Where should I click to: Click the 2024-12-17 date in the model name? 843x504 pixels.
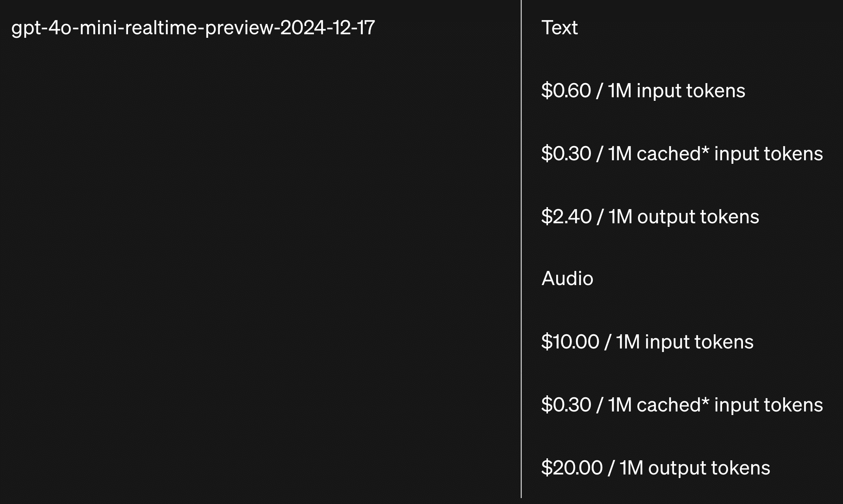327,28
